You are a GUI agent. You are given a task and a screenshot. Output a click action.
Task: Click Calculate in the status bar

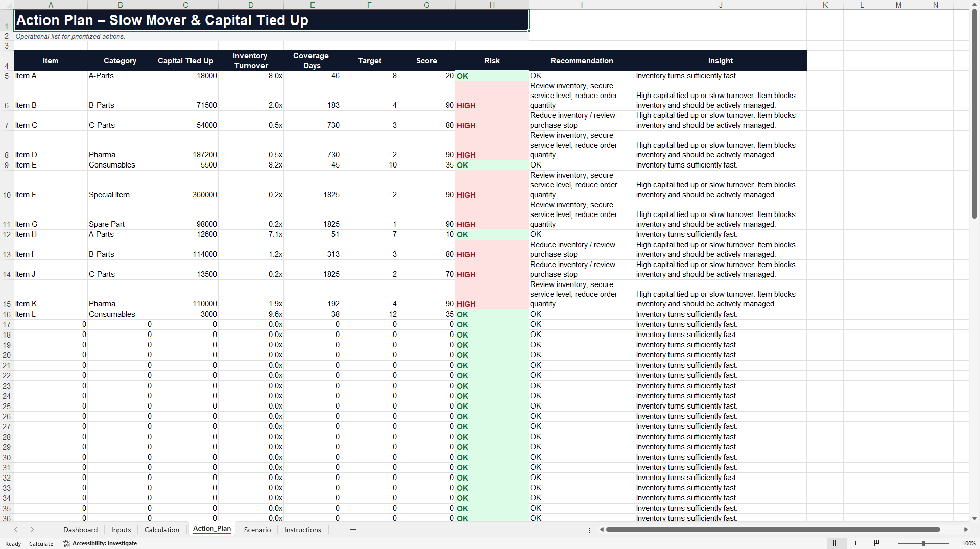pos(41,544)
